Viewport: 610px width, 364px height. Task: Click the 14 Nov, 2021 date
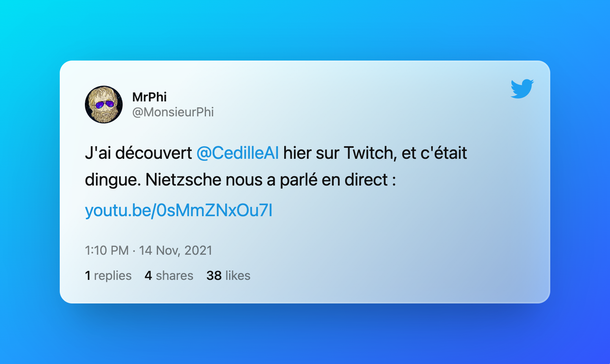pos(176,250)
